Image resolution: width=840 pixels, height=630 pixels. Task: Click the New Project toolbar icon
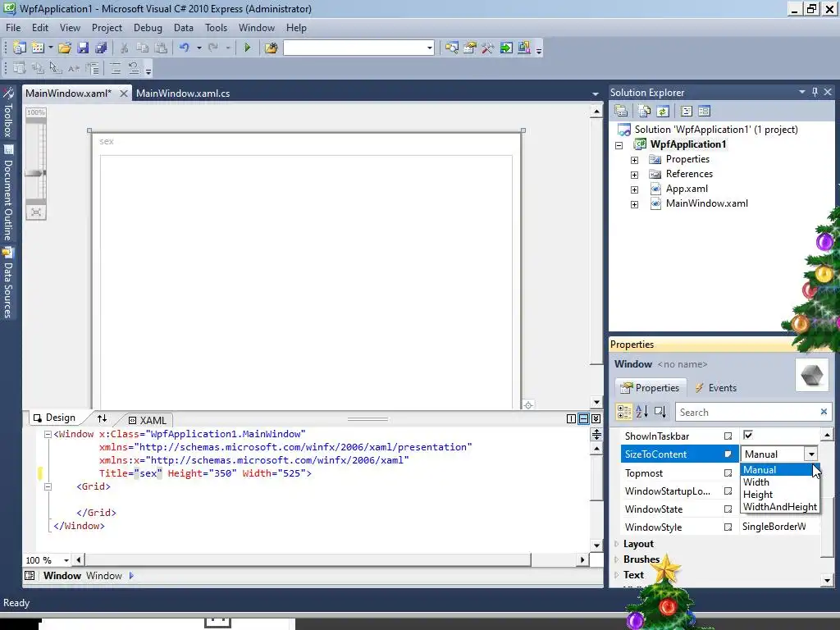[x=20, y=48]
